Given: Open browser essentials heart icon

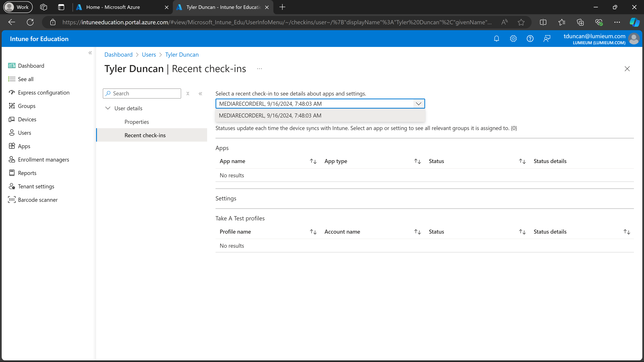Looking at the screenshot, I should coord(599,22).
